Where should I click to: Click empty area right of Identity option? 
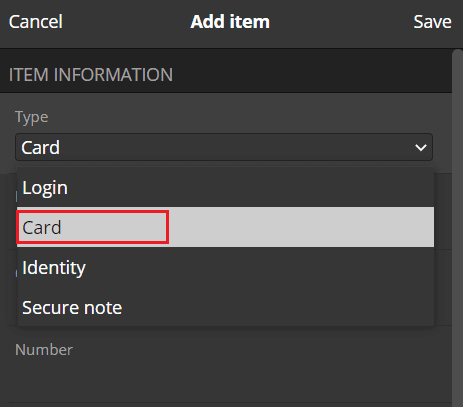[260, 267]
